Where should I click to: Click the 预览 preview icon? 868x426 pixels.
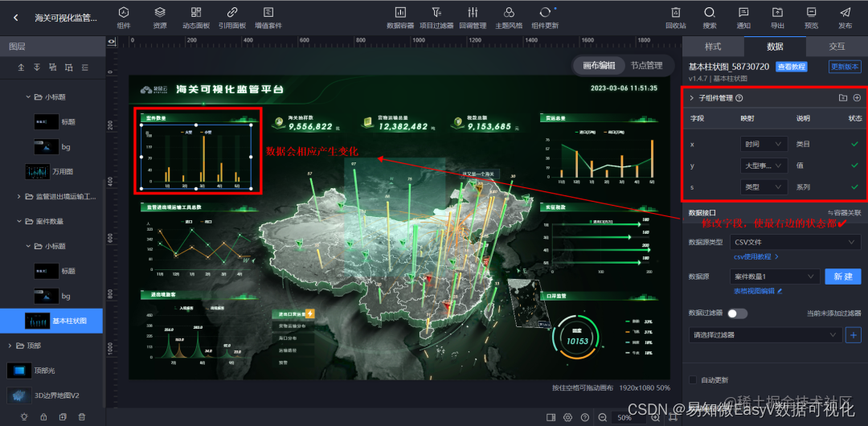[811, 18]
